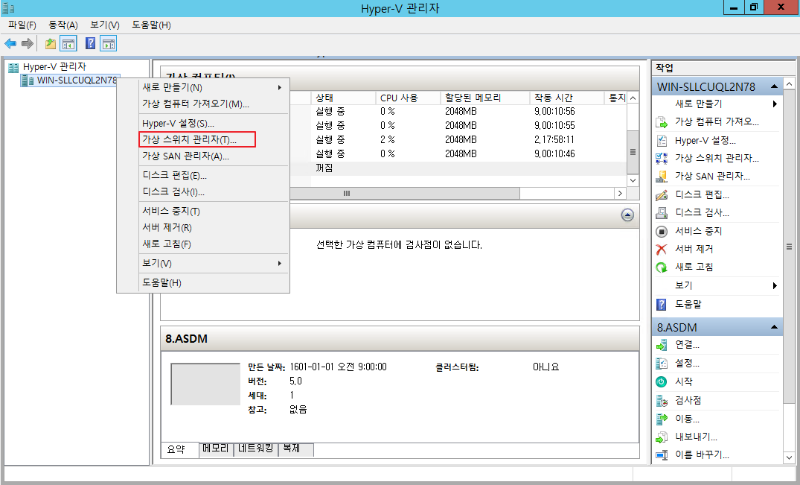Click the 서비스 중지 stop icon in Actions pane
Image resolution: width=800 pixels, height=485 pixels.
(x=661, y=231)
